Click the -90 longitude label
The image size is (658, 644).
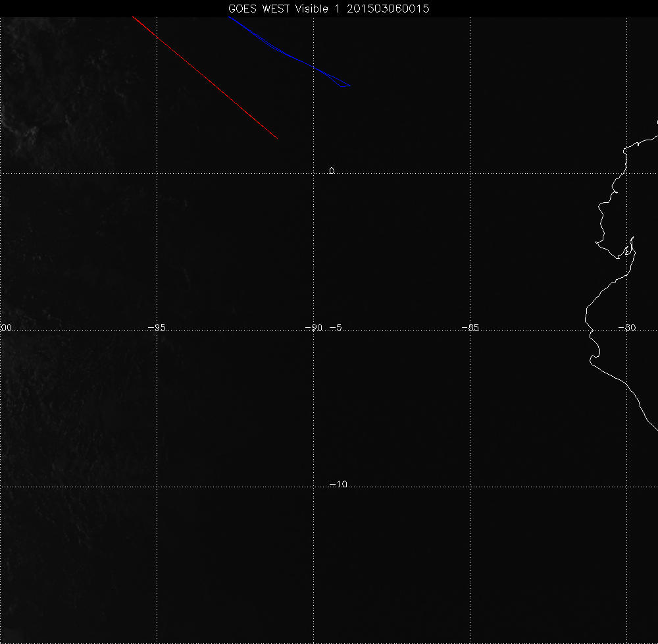pyautogui.click(x=315, y=327)
